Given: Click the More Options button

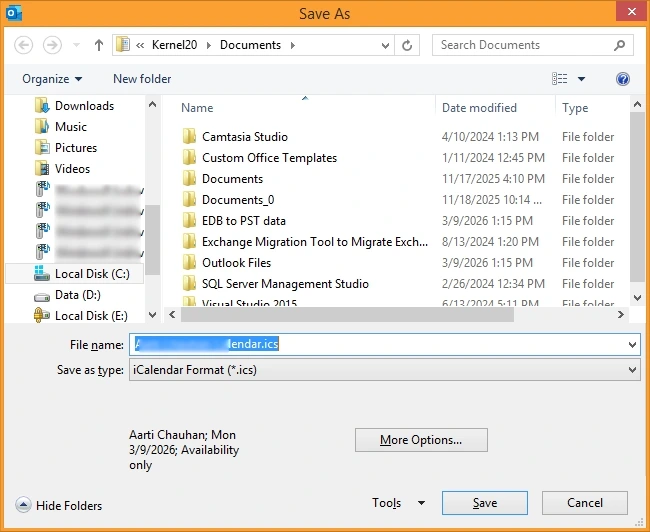Looking at the screenshot, I should [421, 440].
